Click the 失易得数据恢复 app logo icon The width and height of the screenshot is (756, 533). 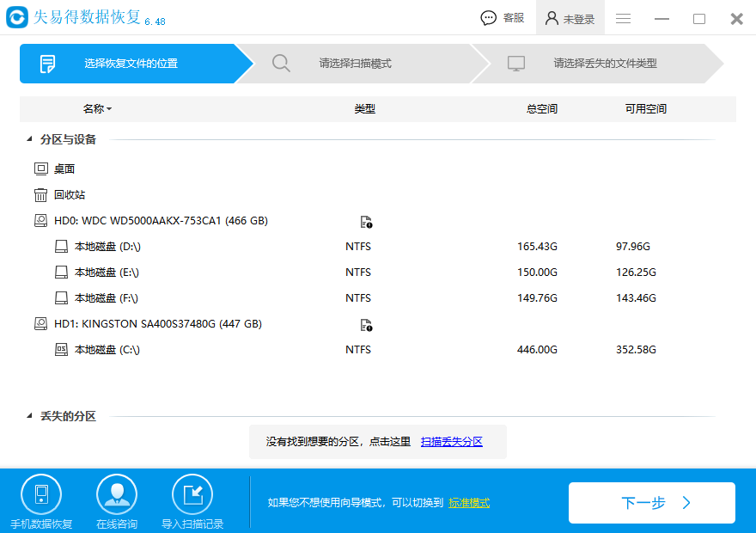pyautogui.click(x=17, y=17)
